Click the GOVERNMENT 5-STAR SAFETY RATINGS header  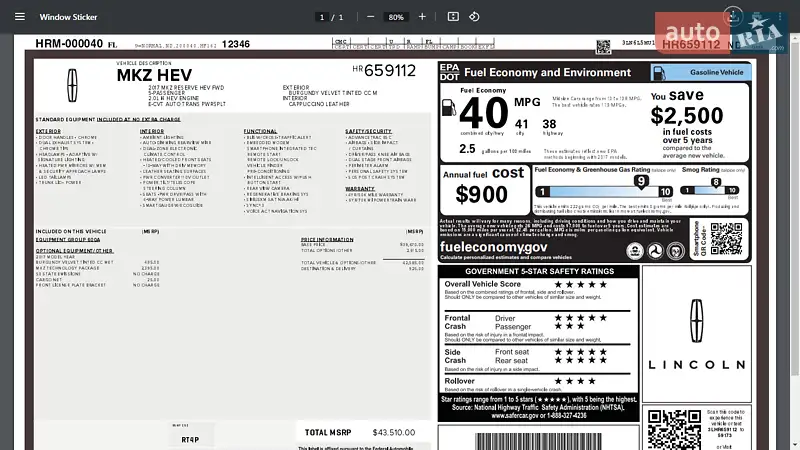click(x=539, y=271)
